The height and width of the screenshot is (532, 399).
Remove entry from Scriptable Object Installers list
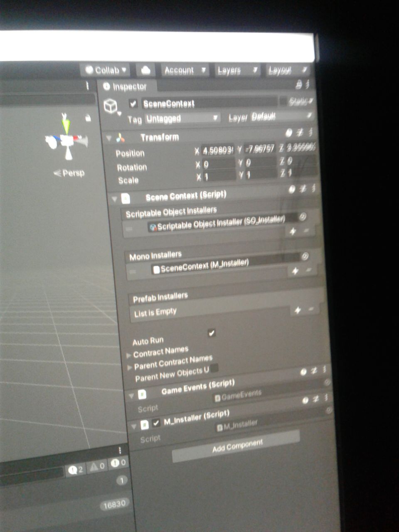pos(307,230)
